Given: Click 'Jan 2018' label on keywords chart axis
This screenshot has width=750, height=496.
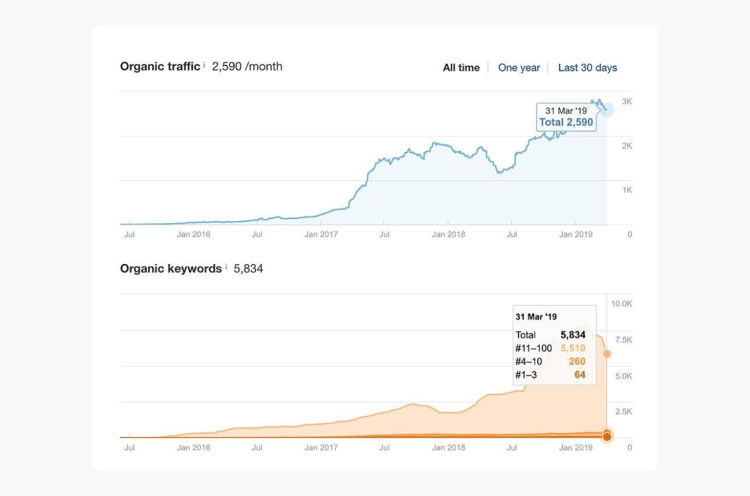Looking at the screenshot, I should (448, 448).
